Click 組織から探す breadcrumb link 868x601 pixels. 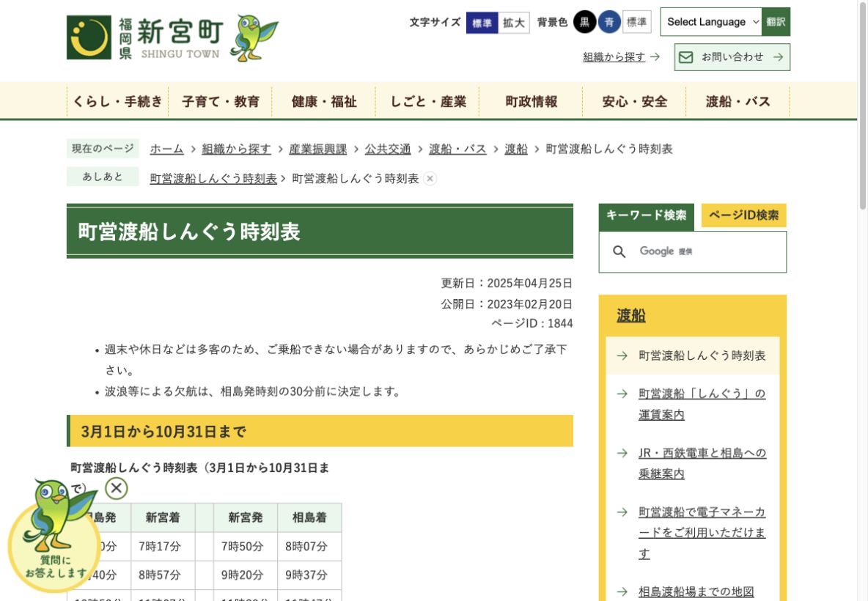pyautogui.click(x=236, y=149)
